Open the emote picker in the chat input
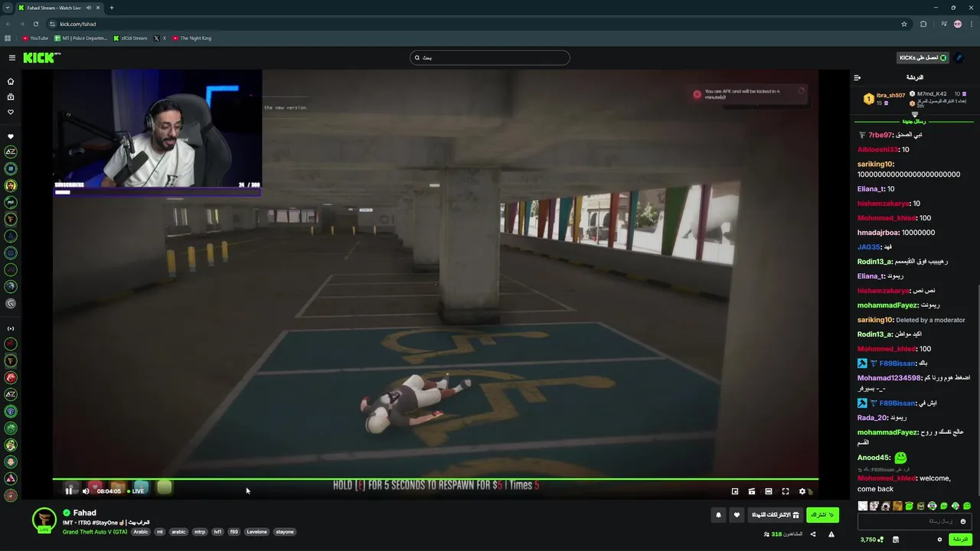This screenshot has height=551, width=980. (x=963, y=521)
